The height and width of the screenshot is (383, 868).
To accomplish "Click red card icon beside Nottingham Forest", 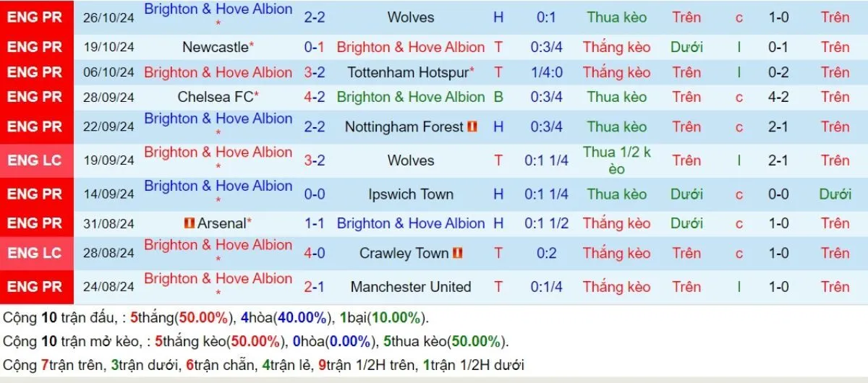I will 472,127.
